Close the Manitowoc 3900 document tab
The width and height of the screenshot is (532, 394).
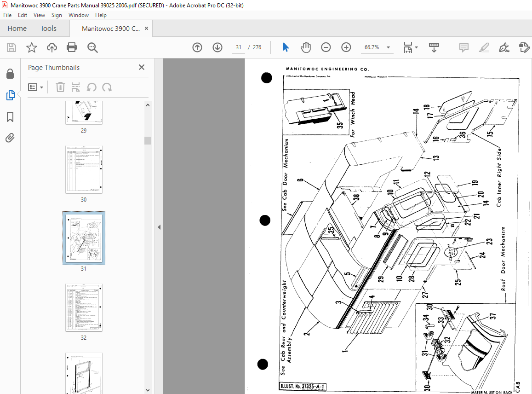(146, 29)
